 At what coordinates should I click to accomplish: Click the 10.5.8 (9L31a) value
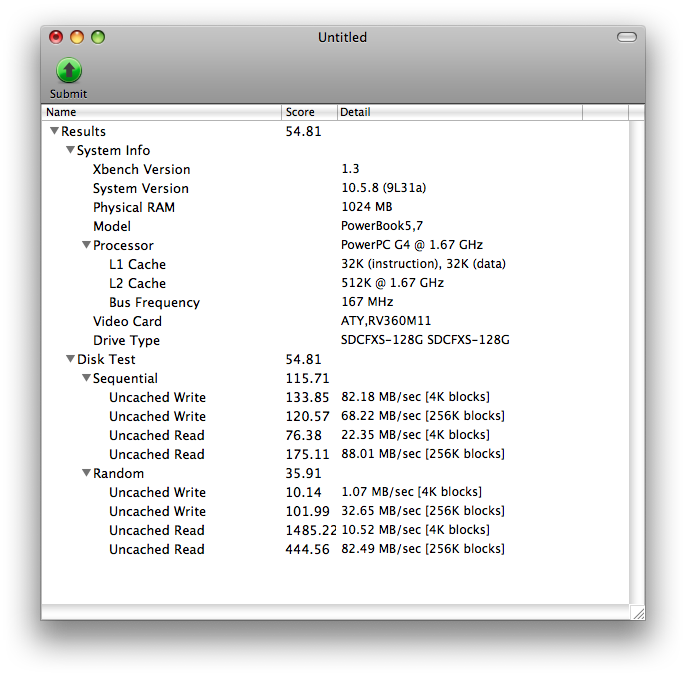tap(383, 188)
